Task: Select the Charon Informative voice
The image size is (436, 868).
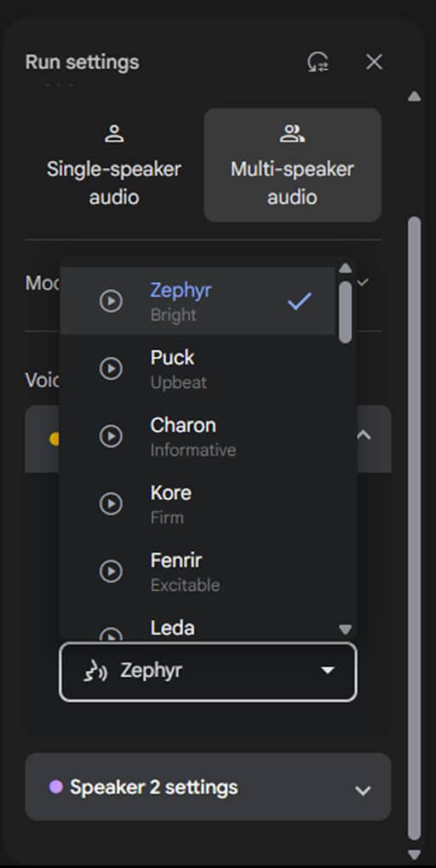Action: click(198, 436)
